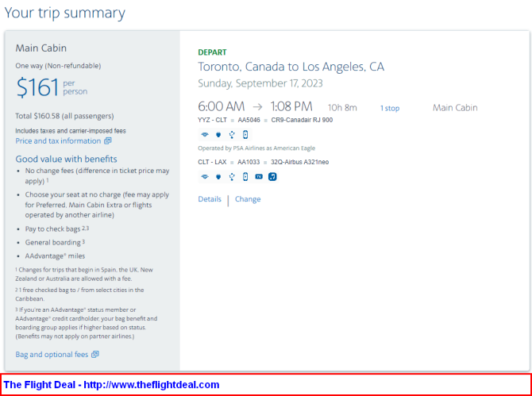Open flight Details link
The width and height of the screenshot is (532, 396).
tap(210, 199)
